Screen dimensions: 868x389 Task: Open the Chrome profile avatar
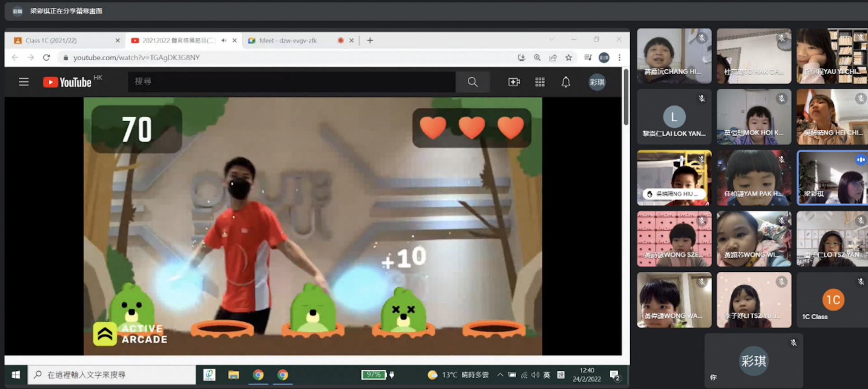click(x=604, y=57)
